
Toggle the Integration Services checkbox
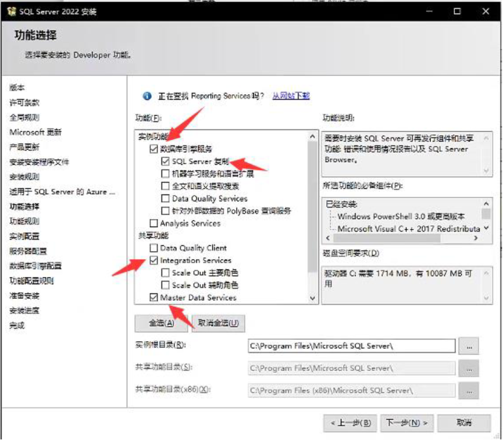pyautogui.click(x=154, y=261)
